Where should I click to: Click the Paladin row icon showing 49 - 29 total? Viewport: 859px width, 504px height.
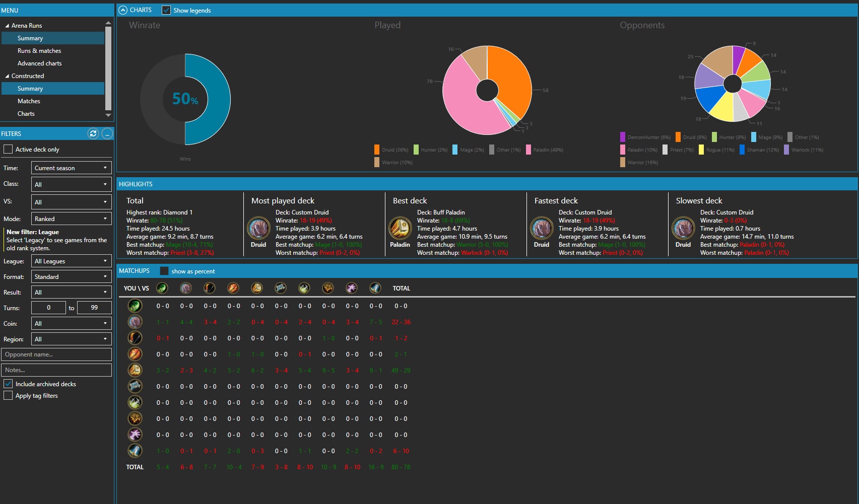135,370
